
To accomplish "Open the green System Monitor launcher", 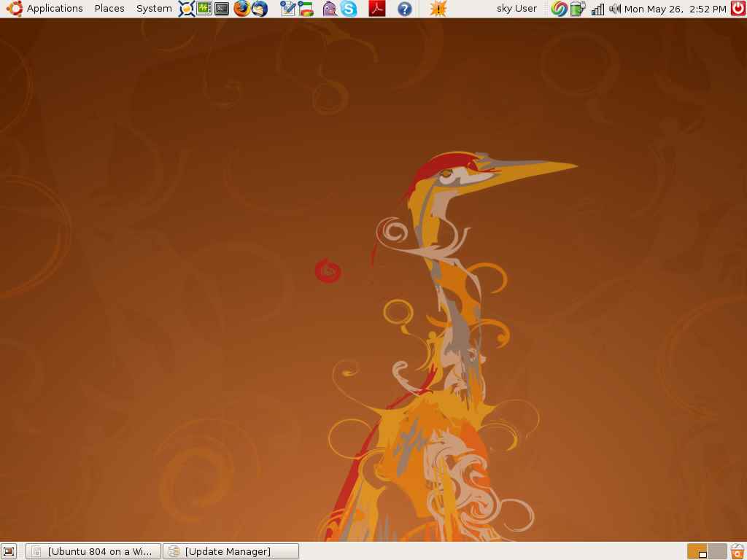I will click(x=204, y=9).
